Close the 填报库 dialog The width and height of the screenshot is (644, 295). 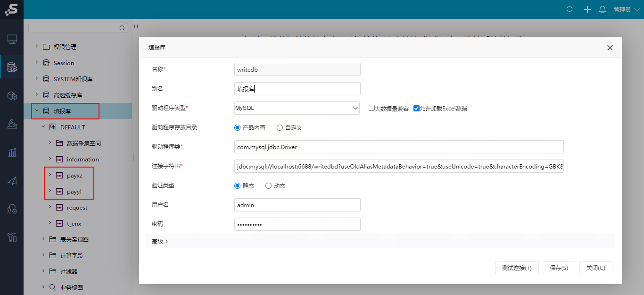[x=610, y=48]
